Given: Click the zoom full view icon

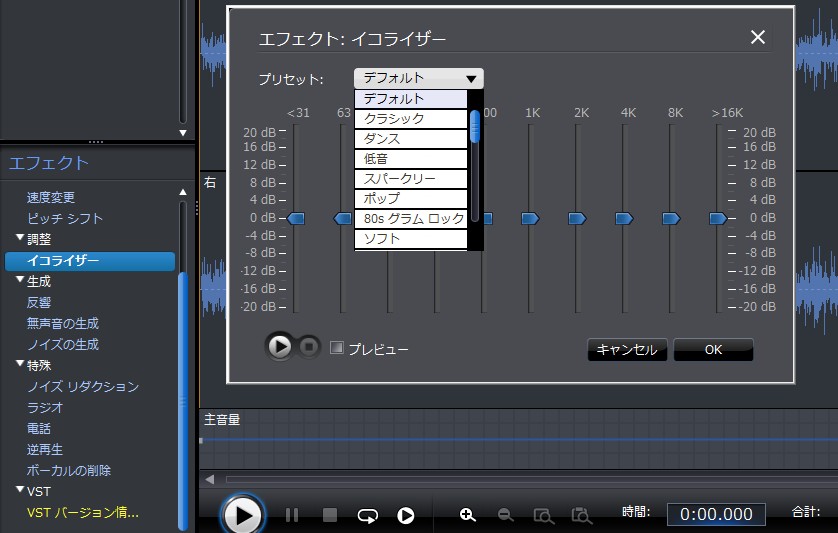Looking at the screenshot, I should click(581, 515).
